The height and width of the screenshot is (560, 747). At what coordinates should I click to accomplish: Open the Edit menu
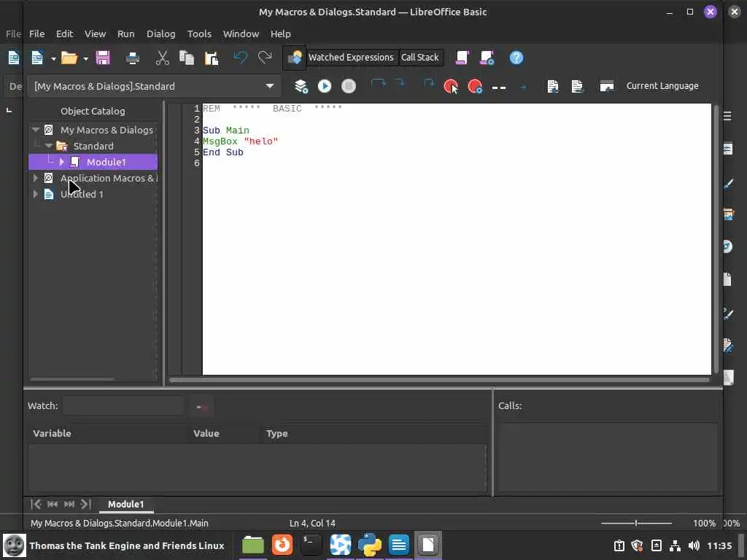tap(64, 34)
